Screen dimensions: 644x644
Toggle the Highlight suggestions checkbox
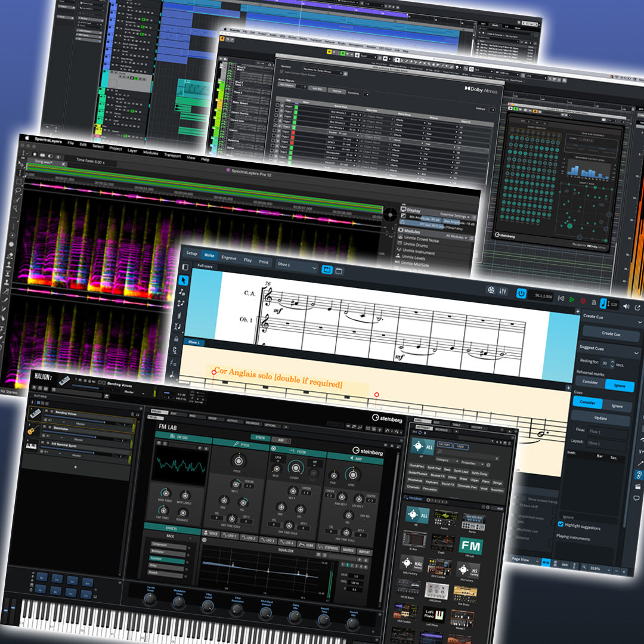[561, 524]
